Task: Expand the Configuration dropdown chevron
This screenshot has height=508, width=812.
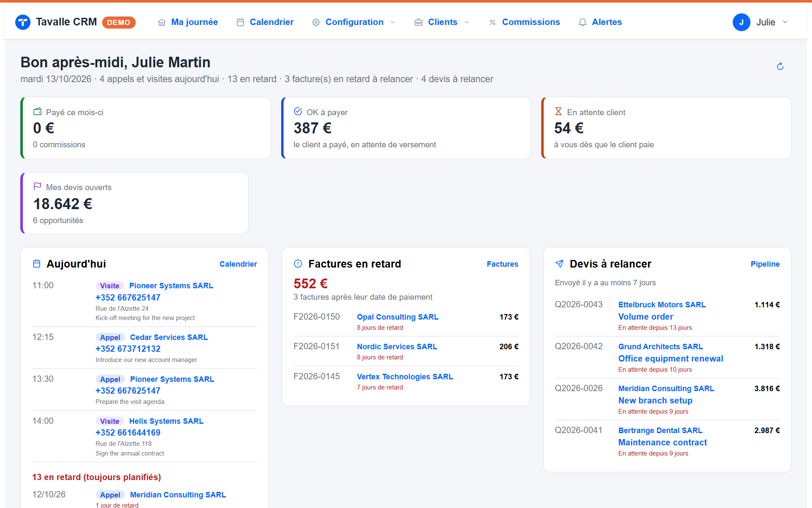Action: (x=392, y=22)
